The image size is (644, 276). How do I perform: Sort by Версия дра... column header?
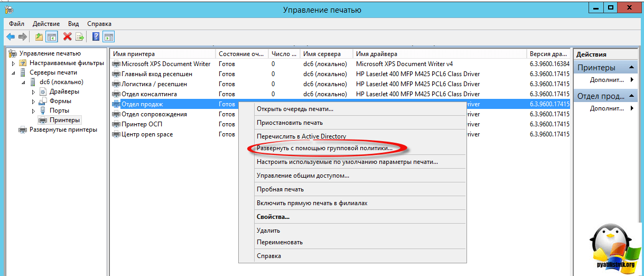tap(548, 54)
